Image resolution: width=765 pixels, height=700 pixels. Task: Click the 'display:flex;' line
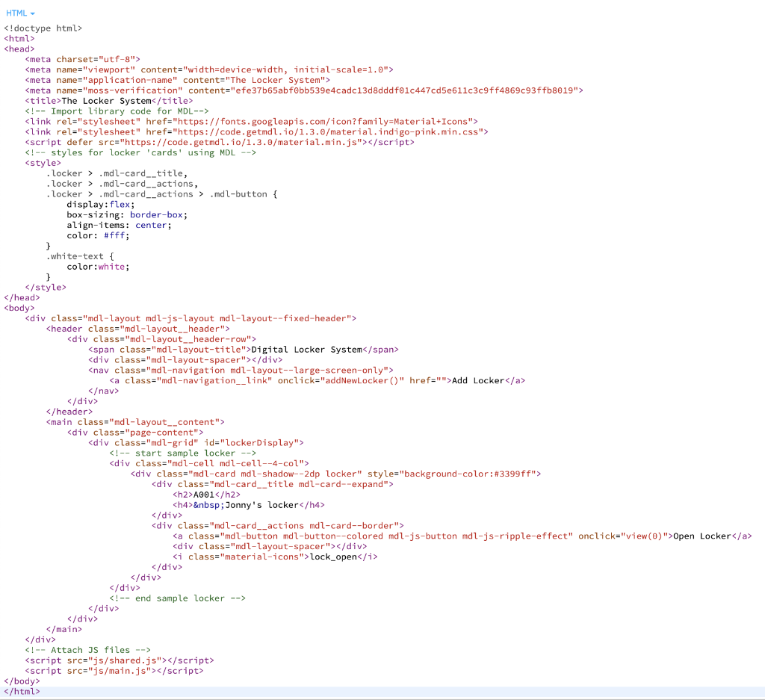click(x=101, y=205)
